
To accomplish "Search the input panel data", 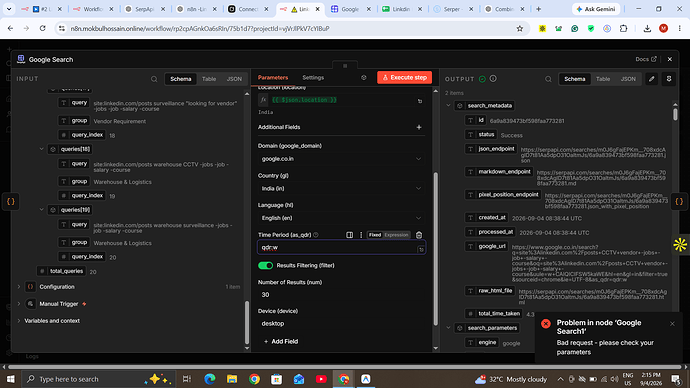I will tap(154, 79).
